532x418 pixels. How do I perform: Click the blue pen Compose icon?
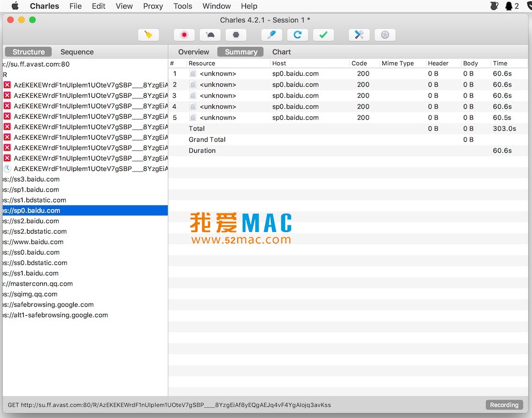click(272, 35)
